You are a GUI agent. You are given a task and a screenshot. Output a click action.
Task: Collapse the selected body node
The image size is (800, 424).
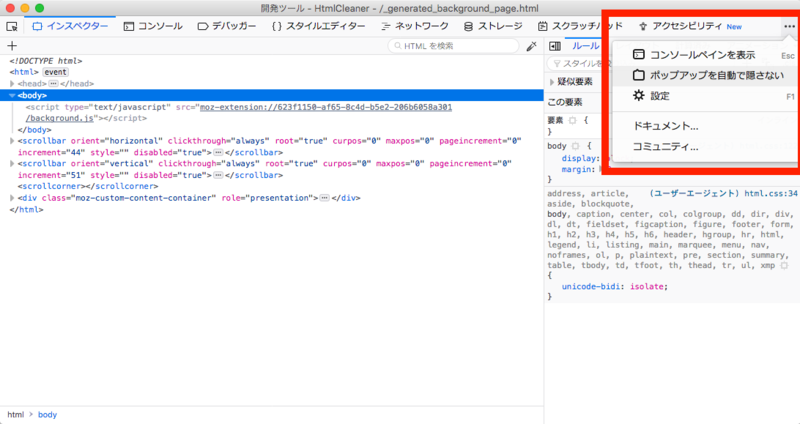point(12,95)
